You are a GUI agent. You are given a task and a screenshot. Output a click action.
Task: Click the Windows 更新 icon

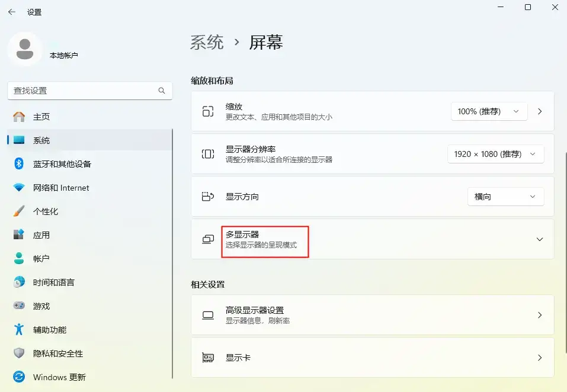(20, 377)
